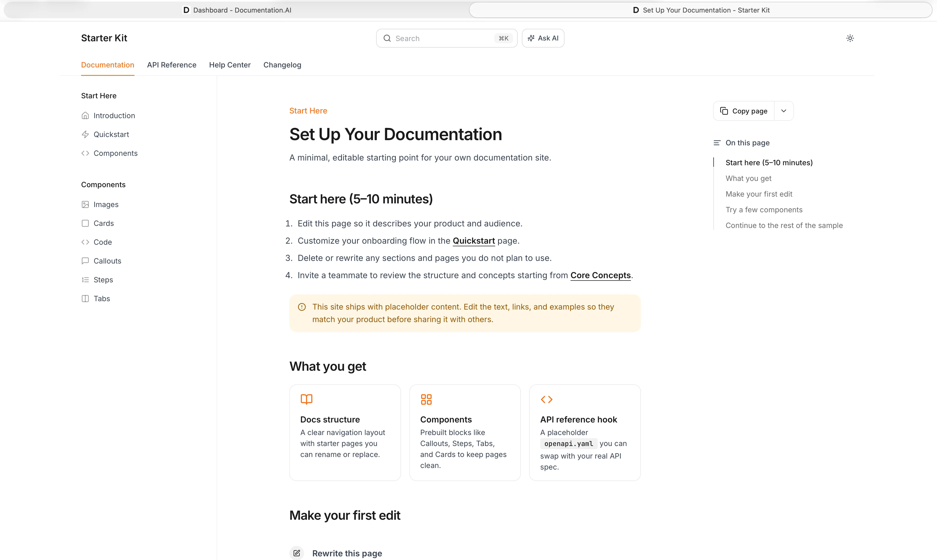Click the 'Components' card title text
Image resolution: width=937 pixels, height=560 pixels.
[446, 420]
